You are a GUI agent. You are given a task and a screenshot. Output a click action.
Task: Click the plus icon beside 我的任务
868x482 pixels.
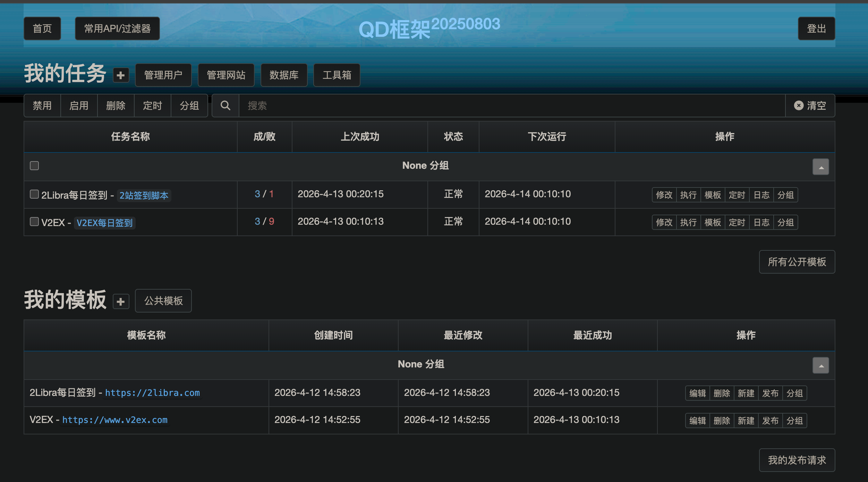[x=121, y=75]
